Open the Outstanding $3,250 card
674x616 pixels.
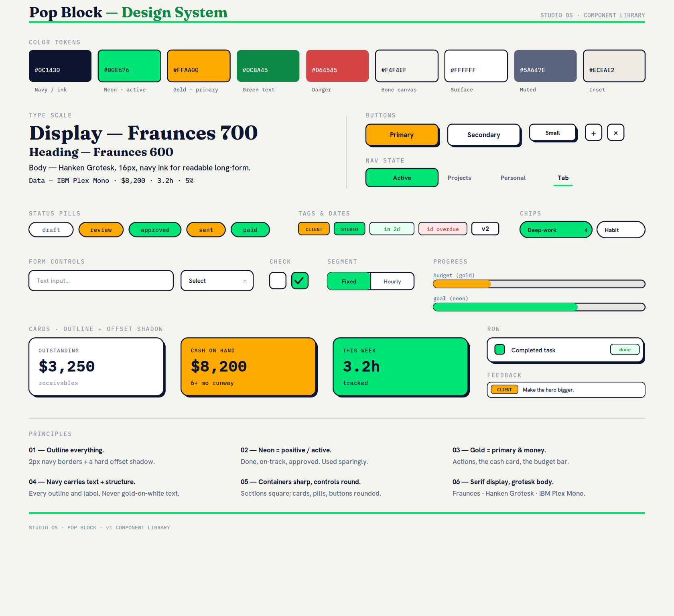pyautogui.click(x=97, y=367)
